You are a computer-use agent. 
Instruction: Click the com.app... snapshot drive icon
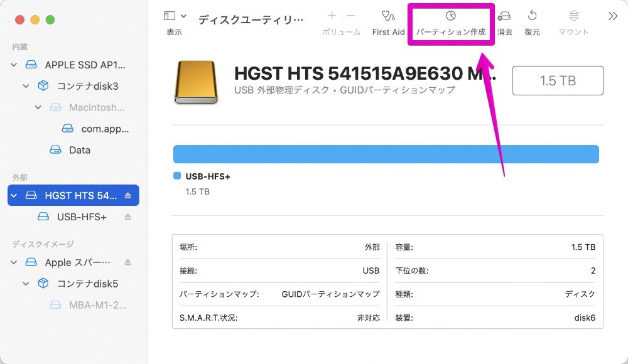tap(68, 129)
